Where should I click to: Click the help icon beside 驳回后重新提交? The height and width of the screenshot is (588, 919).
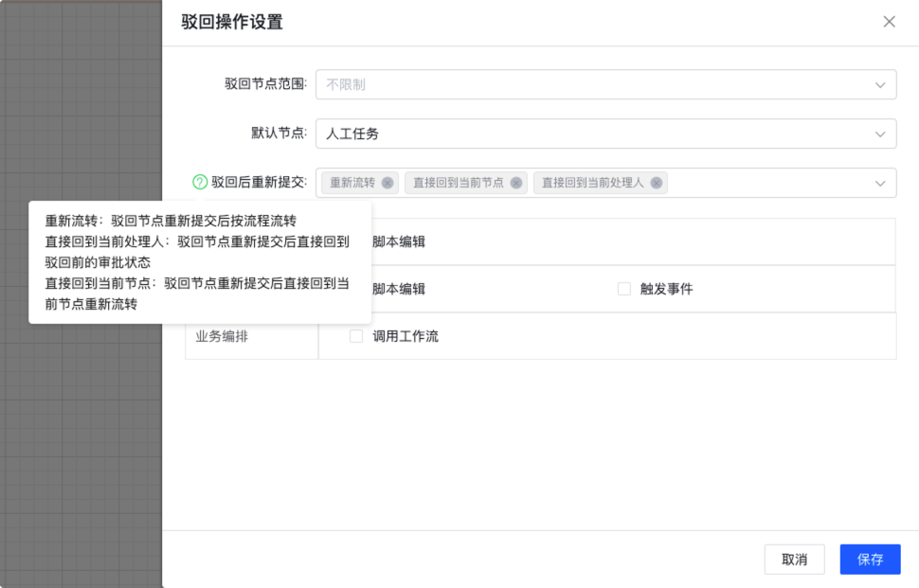tap(200, 183)
